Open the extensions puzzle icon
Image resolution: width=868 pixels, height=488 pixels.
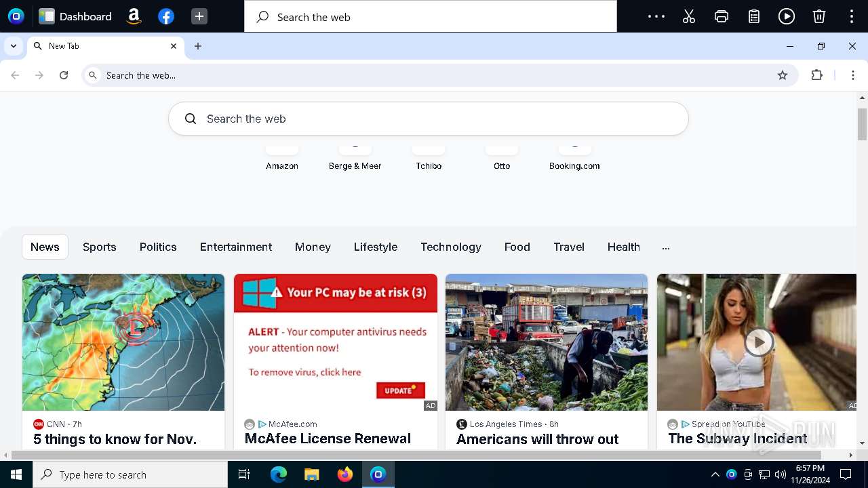[817, 75]
